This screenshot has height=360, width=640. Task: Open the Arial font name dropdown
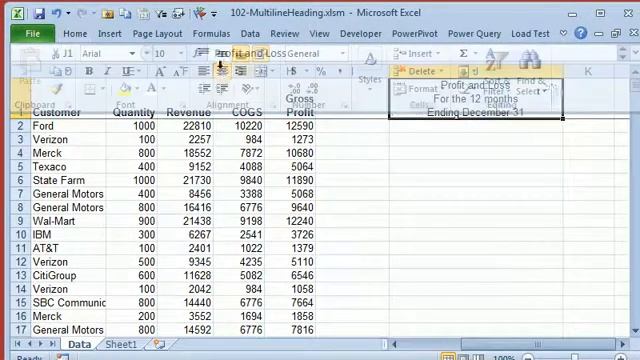pos(132,53)
